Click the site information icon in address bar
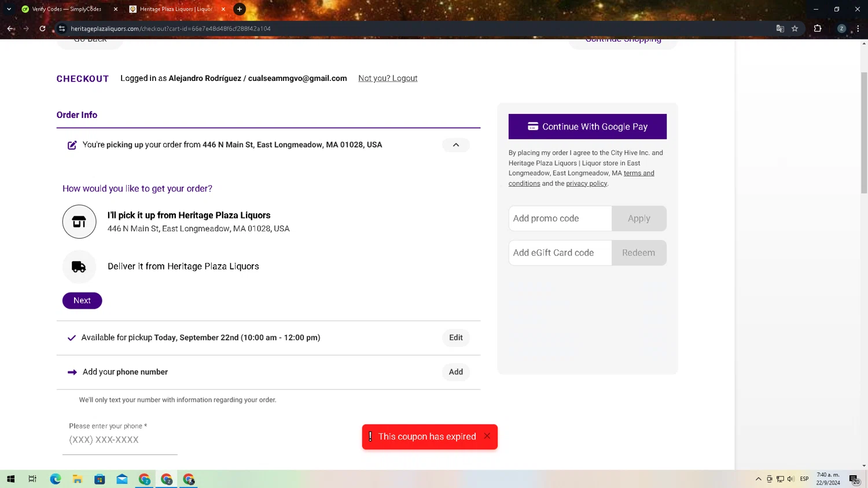This screenshot has height=488, width=868. pos(62,28)
